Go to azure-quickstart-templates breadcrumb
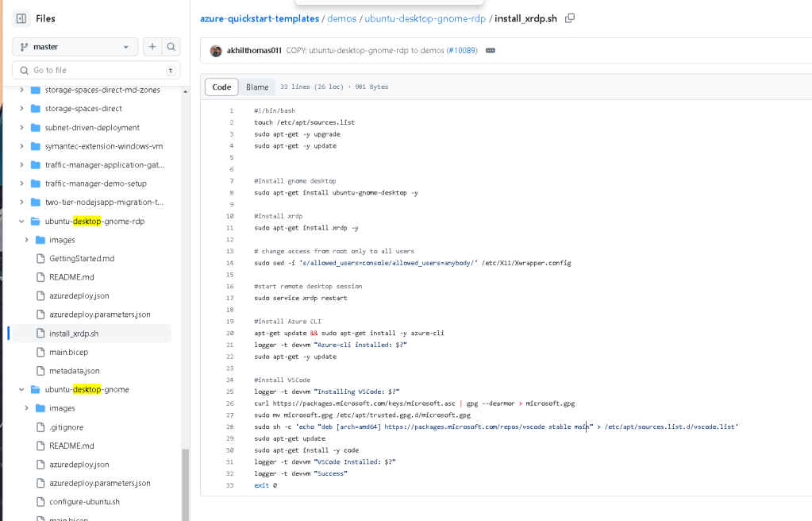The height and width of the screenshot is (521, 812). [x=260, y=18]
